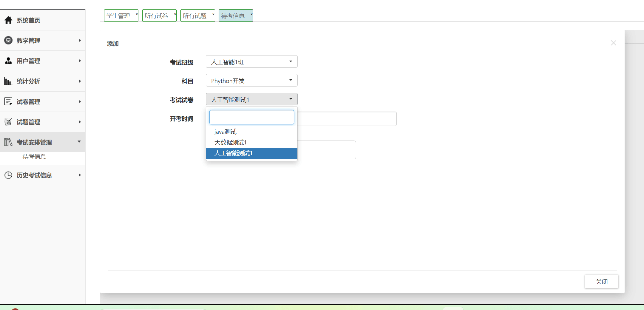Collapse the 考试试卷 dropdown showing 人工智能测试1
This screenshot has height=310, width=644.
pyautogui.click(x=251, y=99)
